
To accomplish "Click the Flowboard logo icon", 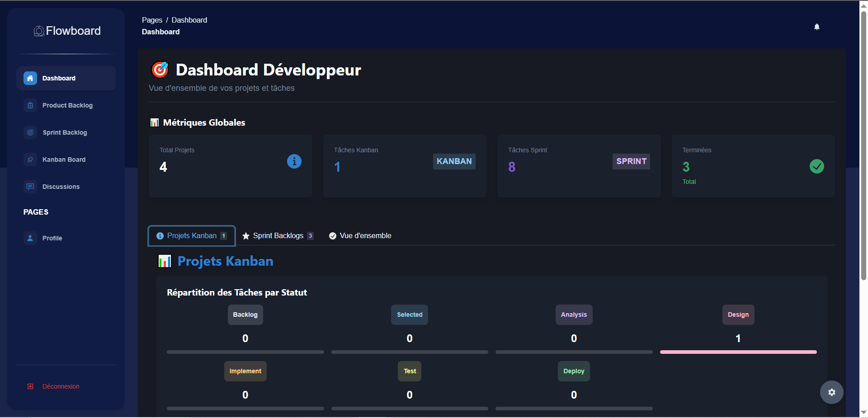I will [39, 31].
